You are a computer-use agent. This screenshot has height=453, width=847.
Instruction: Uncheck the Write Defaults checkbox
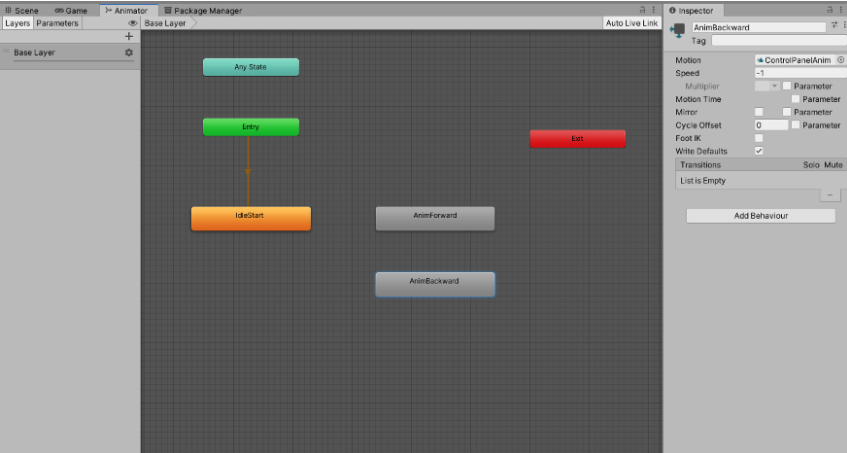coord(759,150)
